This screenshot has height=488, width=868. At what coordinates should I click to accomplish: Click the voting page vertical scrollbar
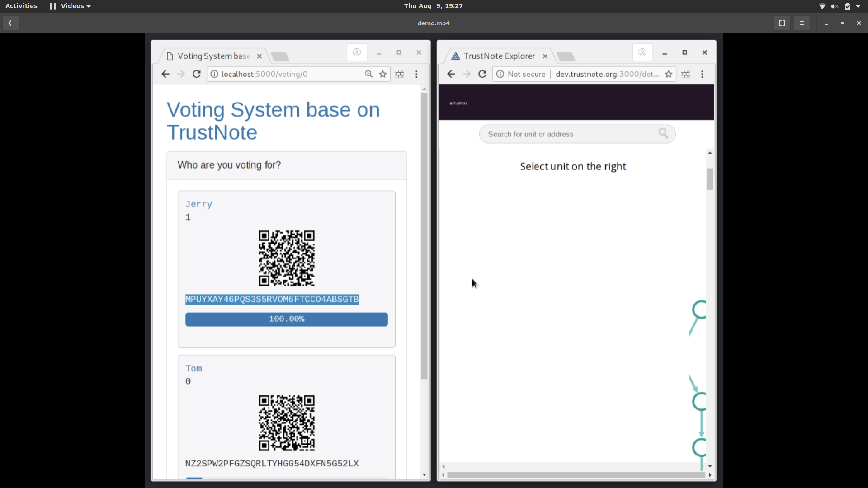point(424,235)
